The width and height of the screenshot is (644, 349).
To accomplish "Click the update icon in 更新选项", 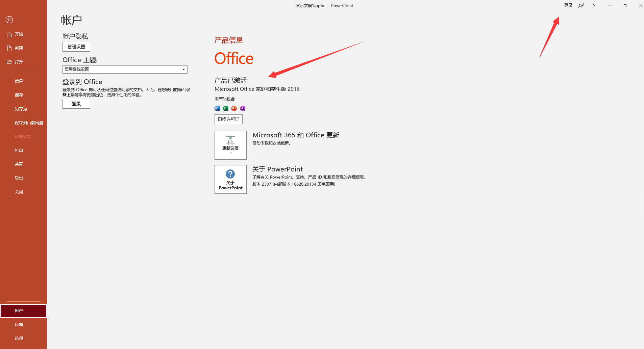I will (x=230, y=140).
